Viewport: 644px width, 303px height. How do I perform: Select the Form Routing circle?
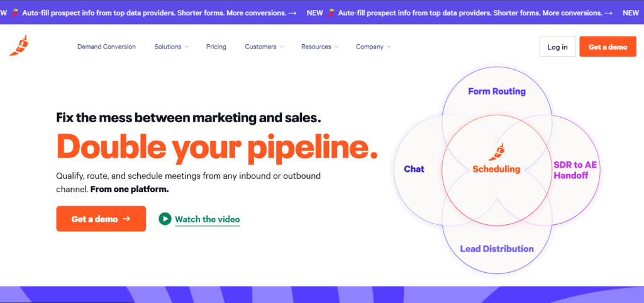(x=497, y=91)
